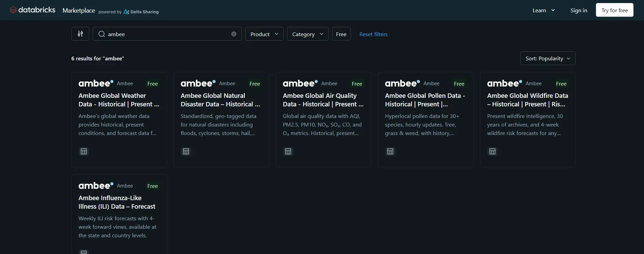Open the Sort: Popularity dropdown
This screenshot has height=254, width=644.
(x=548, y=58)
